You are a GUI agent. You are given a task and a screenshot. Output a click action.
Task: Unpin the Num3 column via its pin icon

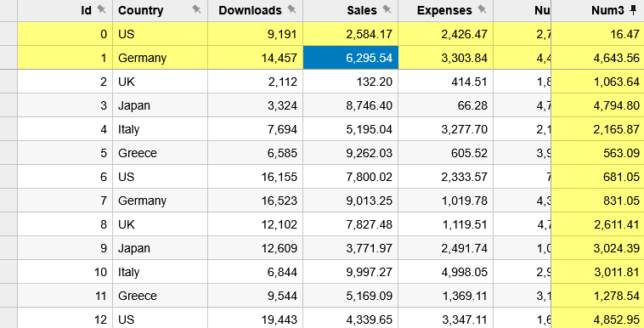tap(634, 10)
